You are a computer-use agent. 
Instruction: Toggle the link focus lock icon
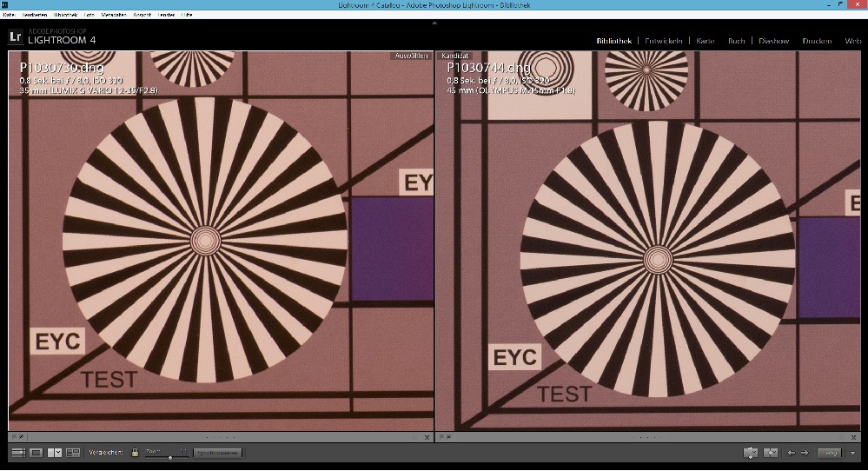coord(135,453)
